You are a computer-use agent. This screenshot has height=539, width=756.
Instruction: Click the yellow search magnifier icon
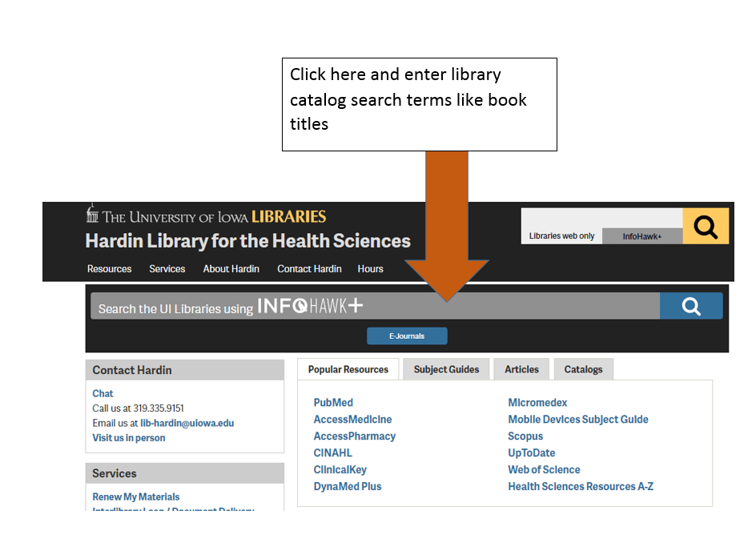point(706,227)
